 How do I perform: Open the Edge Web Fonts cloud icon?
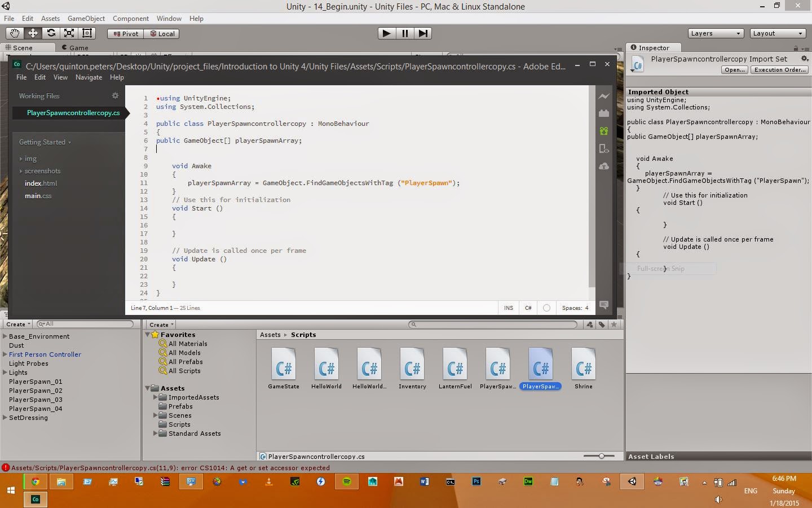[x=604, y=166]
